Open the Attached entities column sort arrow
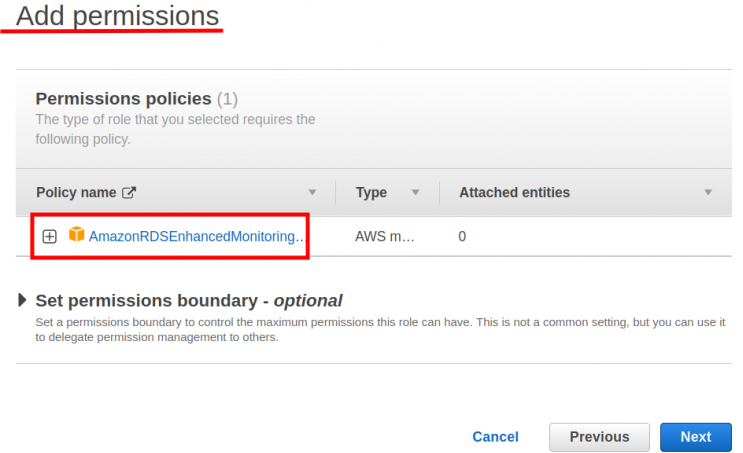The height and width of the screenshot is (453, 743). 708,193
